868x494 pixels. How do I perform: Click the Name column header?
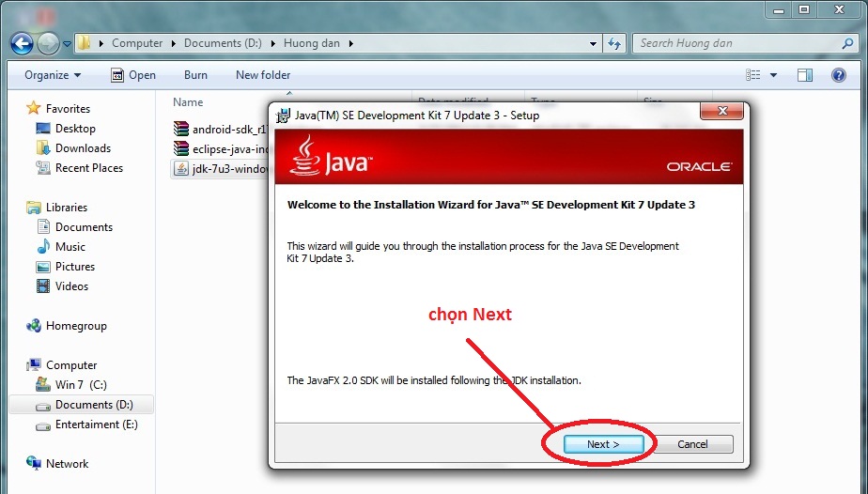tap(188, 101)
